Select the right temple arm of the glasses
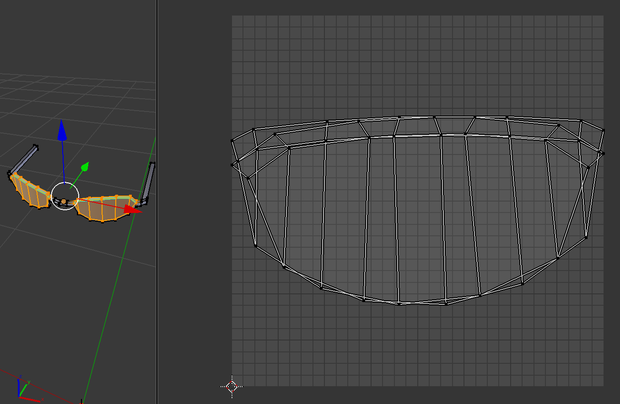 tap(149, 182)
